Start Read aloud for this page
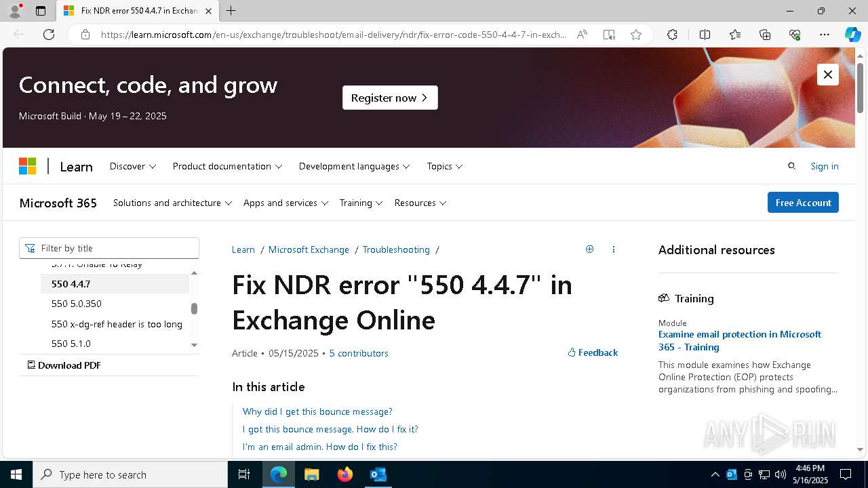868x488 pixels. 582,35
